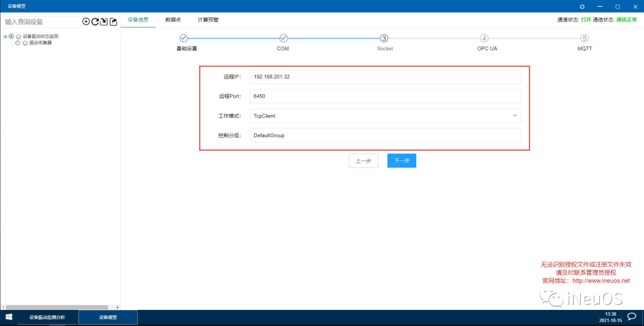Click the 远程IP field with 192.168.201.32
Image resolution: width=644 pixels, height=326 pixels.
(x=385, y=77)
